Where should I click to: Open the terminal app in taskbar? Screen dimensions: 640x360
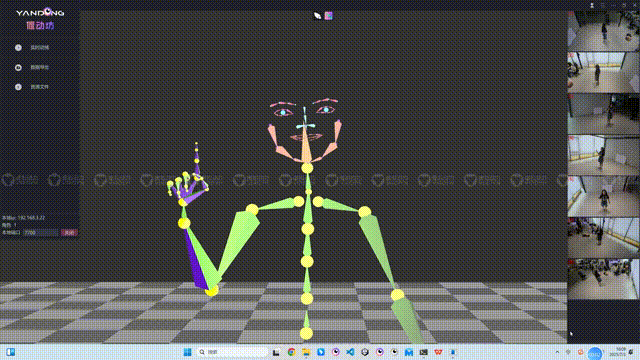point(424,352)
